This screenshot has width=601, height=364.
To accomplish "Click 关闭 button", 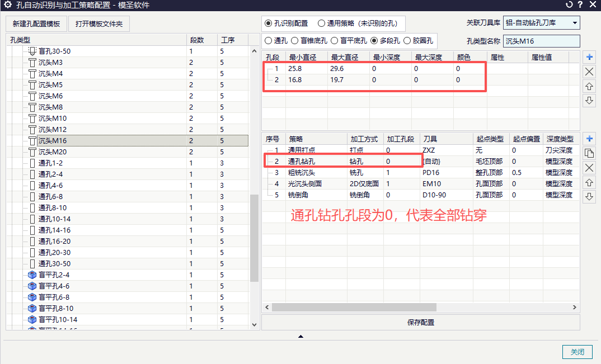I will point(577,352).
